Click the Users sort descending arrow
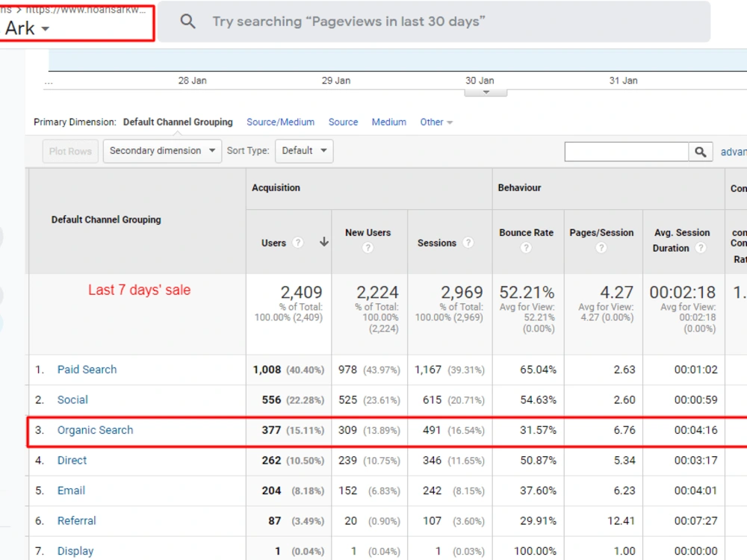Viewport: 747px width, 560px height. [324, 242]
